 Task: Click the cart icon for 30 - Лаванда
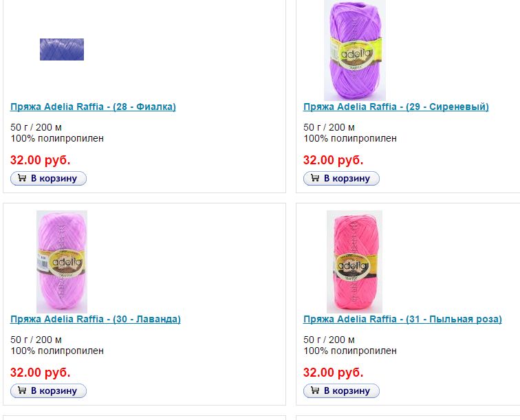[22, 391]
